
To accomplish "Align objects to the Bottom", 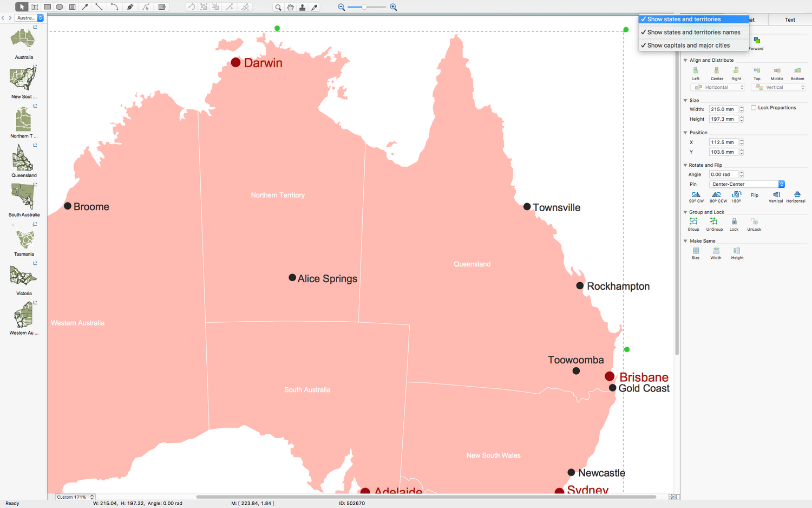I will click(797, 74).
